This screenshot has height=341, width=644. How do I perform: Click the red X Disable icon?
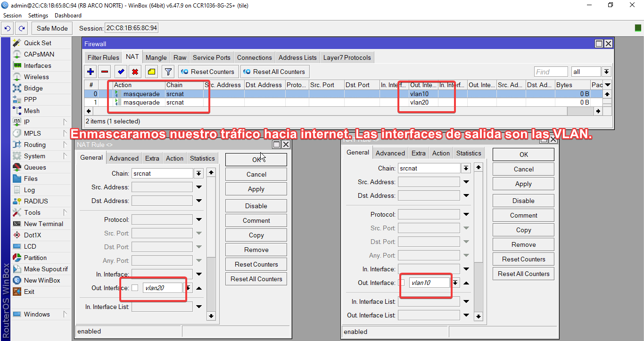tap(135, 72)
